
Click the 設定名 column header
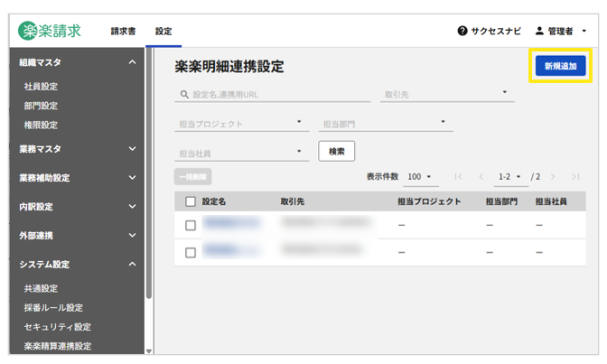214,201
